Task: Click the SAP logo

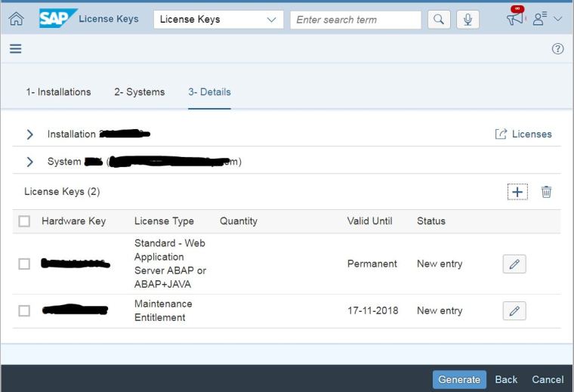Action: click(x=57, y=18)
